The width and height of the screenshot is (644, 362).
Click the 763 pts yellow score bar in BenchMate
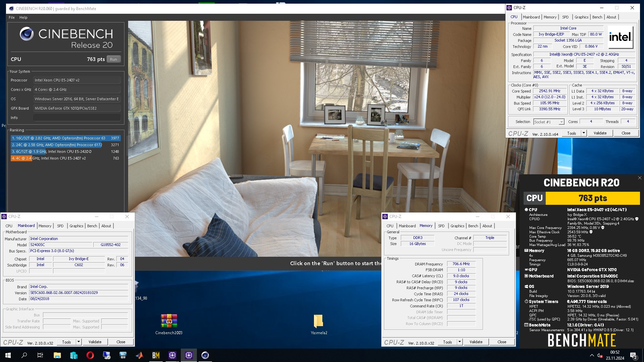pos(593,198)
